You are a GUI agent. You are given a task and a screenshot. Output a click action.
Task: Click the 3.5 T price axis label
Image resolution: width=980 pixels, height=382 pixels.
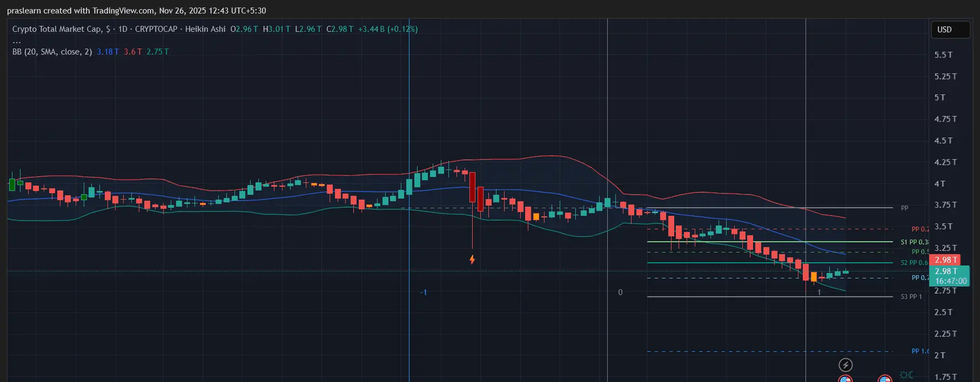coord(943,227)
